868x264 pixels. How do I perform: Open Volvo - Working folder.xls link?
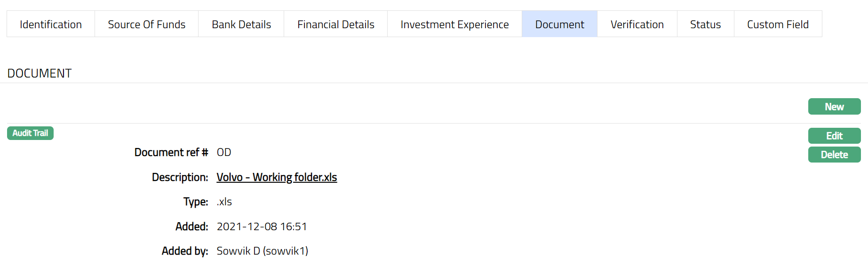(x=277, y=178)
